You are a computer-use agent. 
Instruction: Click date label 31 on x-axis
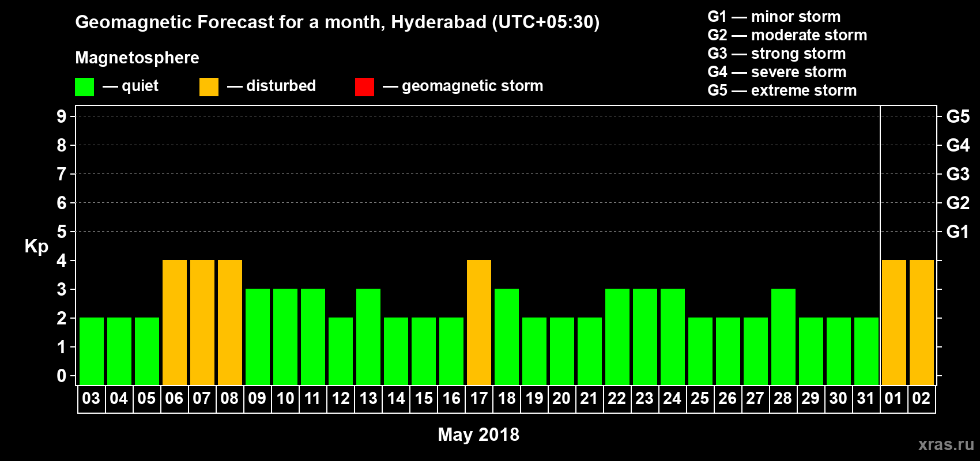click(866, 398)
